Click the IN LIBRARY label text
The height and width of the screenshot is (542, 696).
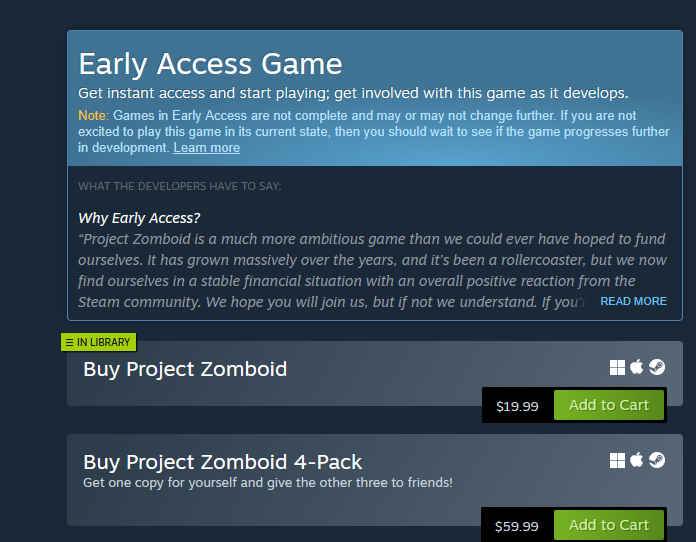pos(103,342)
